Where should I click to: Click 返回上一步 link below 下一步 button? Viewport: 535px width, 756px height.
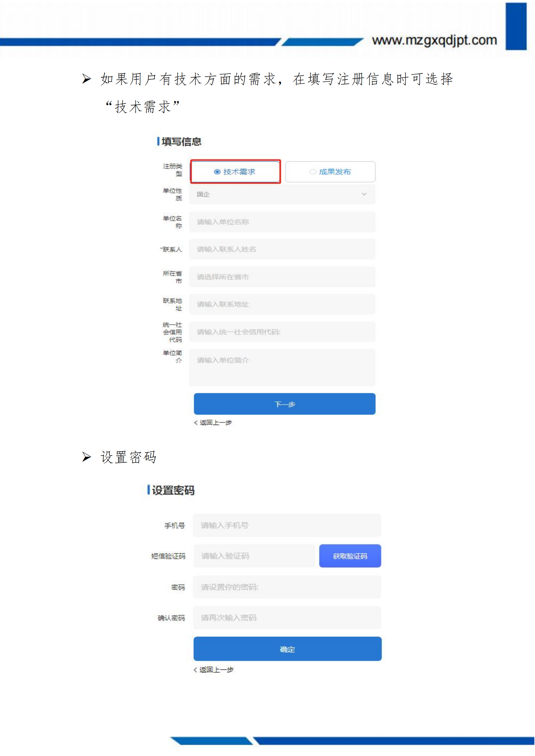click(x=215, y=422)
